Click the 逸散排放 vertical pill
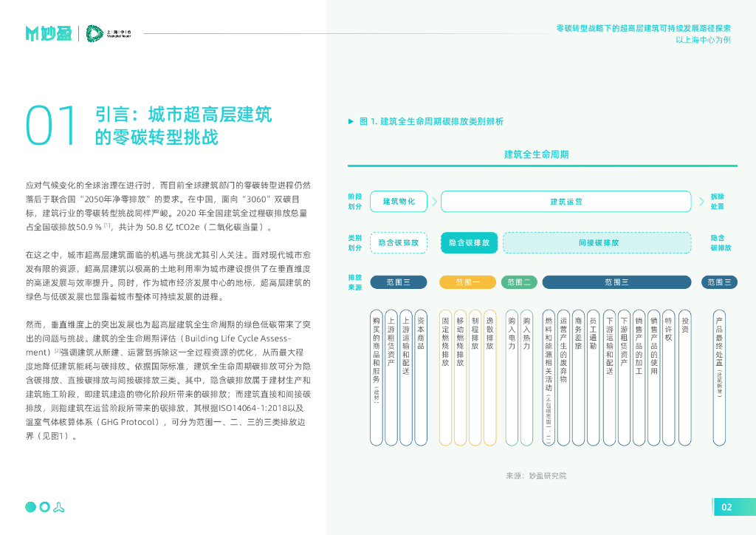756x535 pixels. click(490, 378)
